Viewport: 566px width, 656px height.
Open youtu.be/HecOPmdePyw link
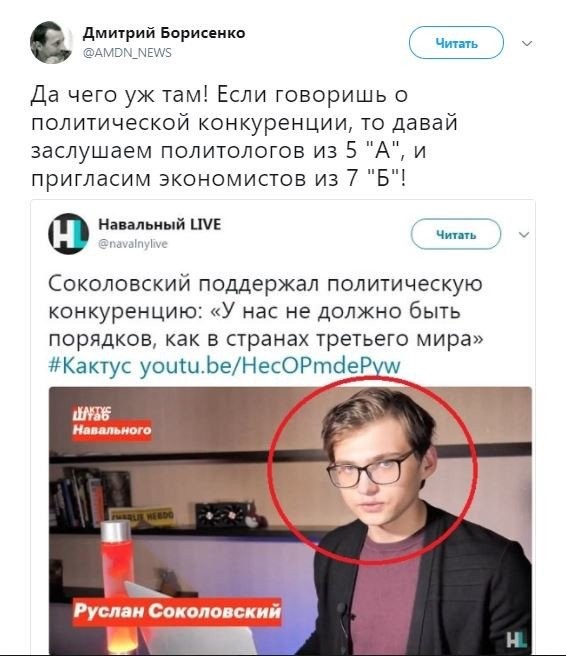pyautogui.click(x=270, y=366)
